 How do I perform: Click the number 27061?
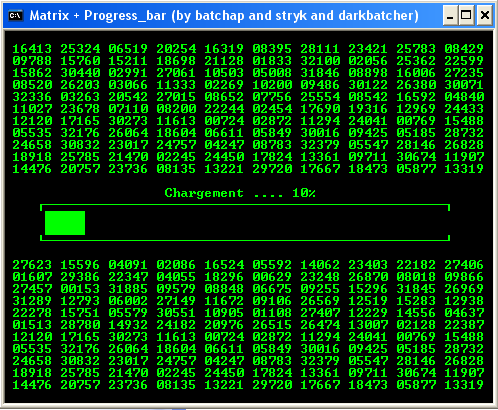[x=176, y=73]
